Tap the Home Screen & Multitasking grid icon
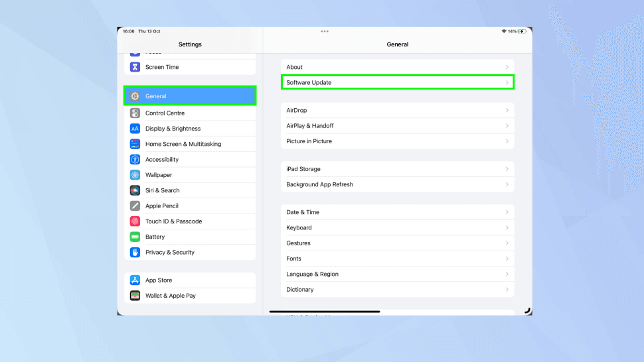 pos(135,144)
